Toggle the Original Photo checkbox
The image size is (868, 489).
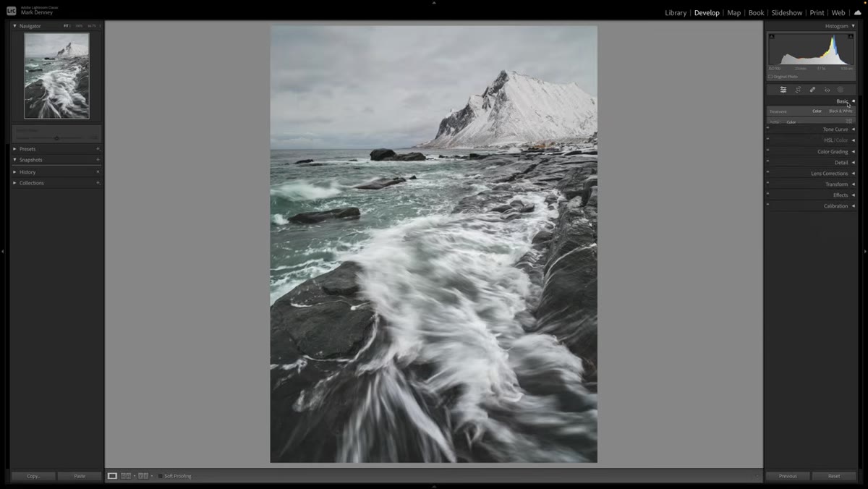771,77
